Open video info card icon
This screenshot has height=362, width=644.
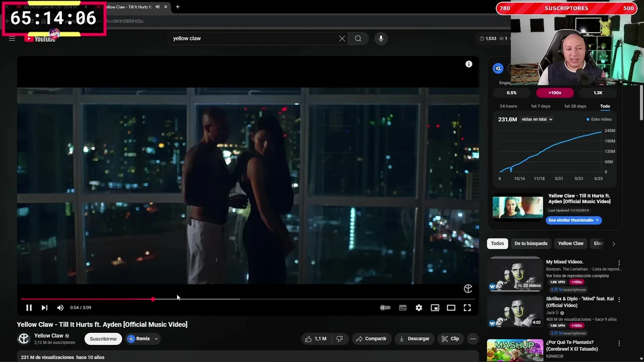[x=468, y=64]
